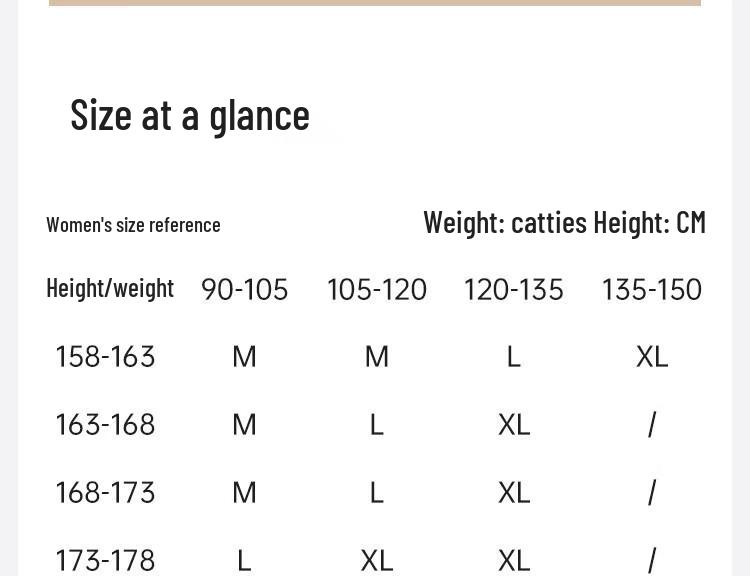Click the beige banner strip at the top
Viewport: 750px width, 576px height.
tap(375, 3)
